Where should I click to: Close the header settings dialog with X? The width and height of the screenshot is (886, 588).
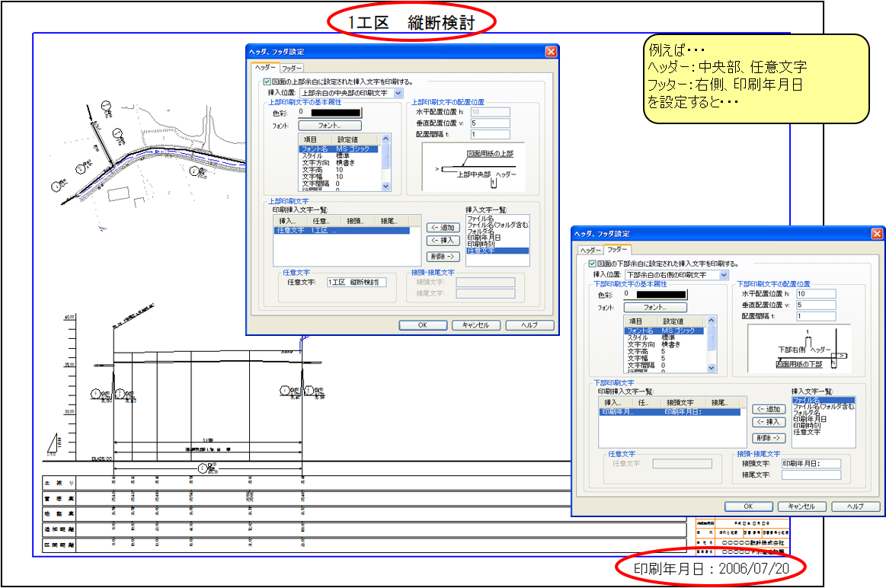[x=551, y=52]
